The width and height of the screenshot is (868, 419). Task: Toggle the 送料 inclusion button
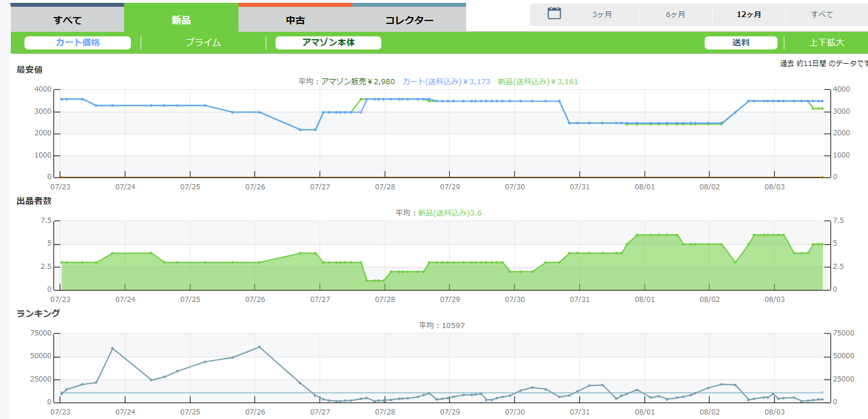(x=741, y=43)
